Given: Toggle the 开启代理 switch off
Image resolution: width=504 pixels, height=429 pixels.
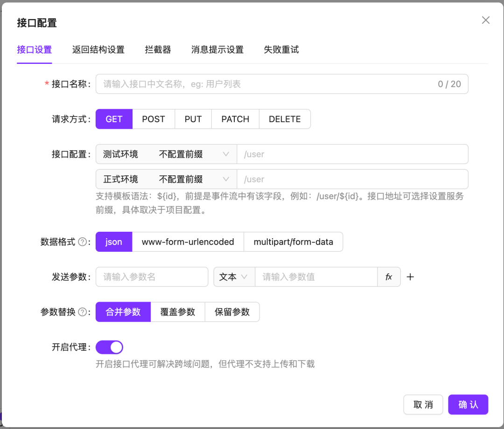Looking at the screenshot, I should coord(109,347).
